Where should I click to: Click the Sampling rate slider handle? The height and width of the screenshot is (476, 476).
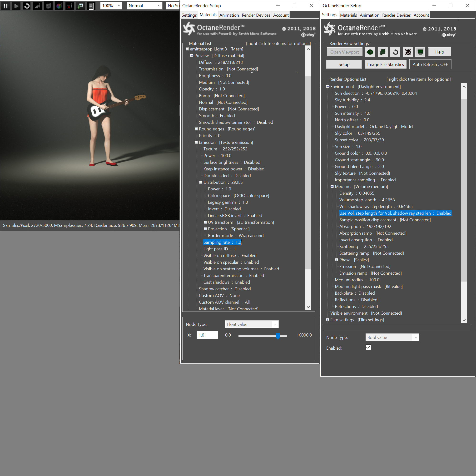click(x=278, y=336)
